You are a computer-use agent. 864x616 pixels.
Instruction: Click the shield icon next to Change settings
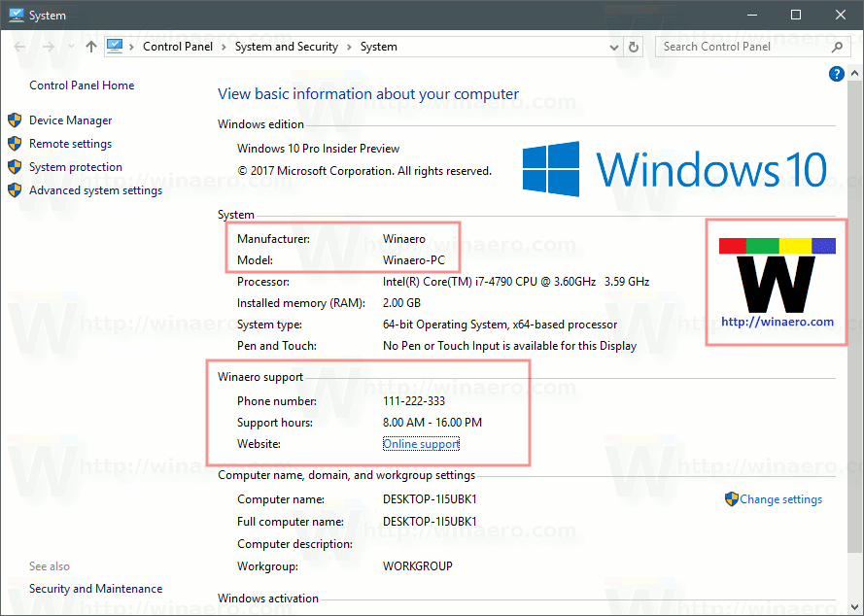730,498
